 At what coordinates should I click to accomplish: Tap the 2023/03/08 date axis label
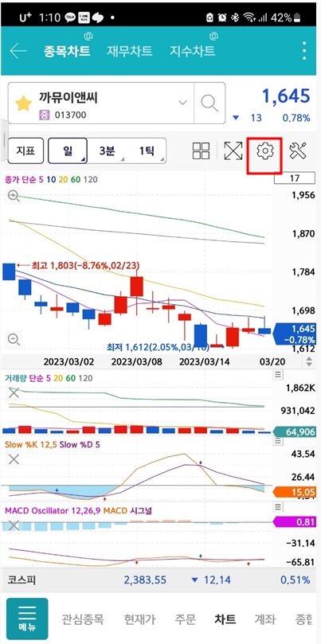136,362
